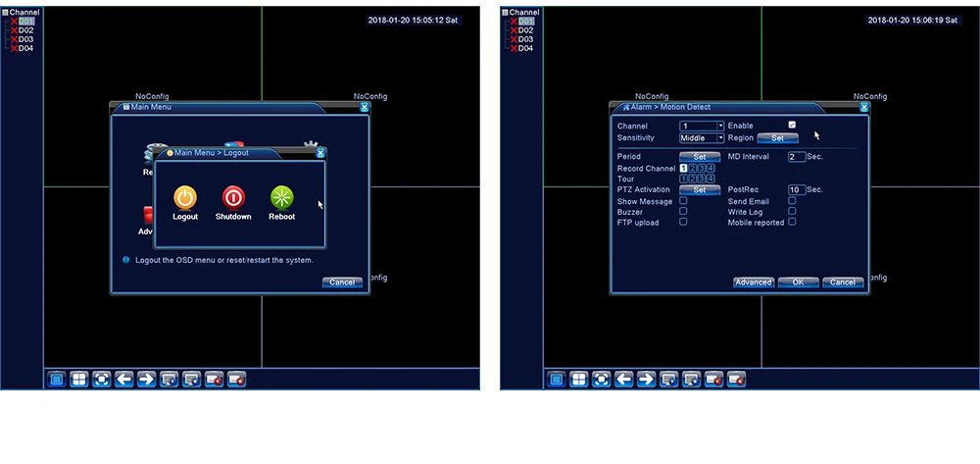Select four-split view icon in Motion Detect screen toolbar
Image resolution: width=980 pixels, height=464 pixels.
(x=579, y=379)
